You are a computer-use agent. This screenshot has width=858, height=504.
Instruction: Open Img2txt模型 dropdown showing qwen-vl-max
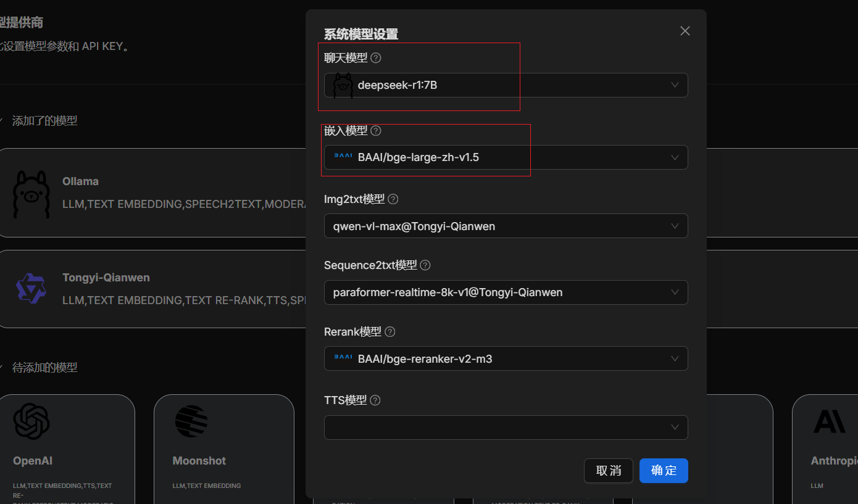[506, 226]
